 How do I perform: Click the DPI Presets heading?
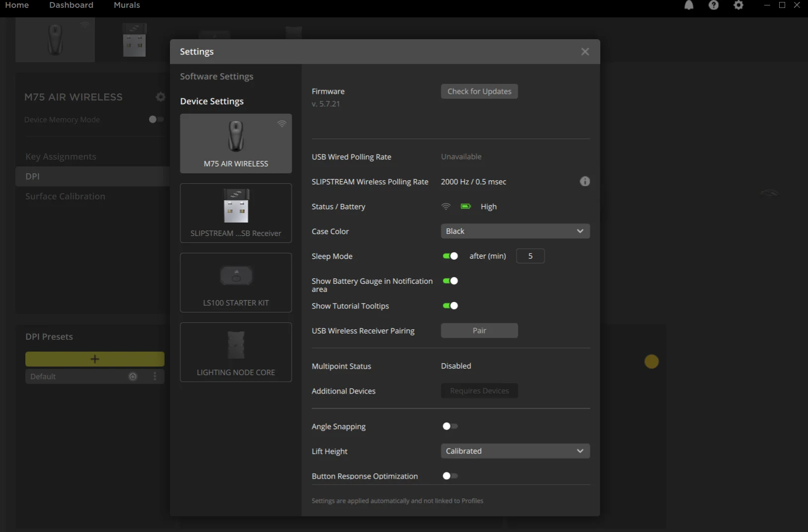pos(49,337)
